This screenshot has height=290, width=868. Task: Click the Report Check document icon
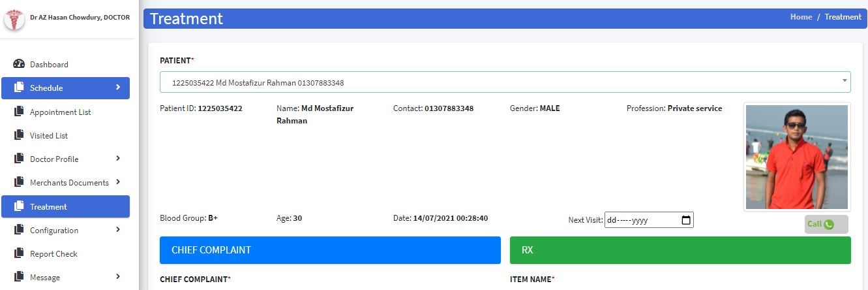18,253
